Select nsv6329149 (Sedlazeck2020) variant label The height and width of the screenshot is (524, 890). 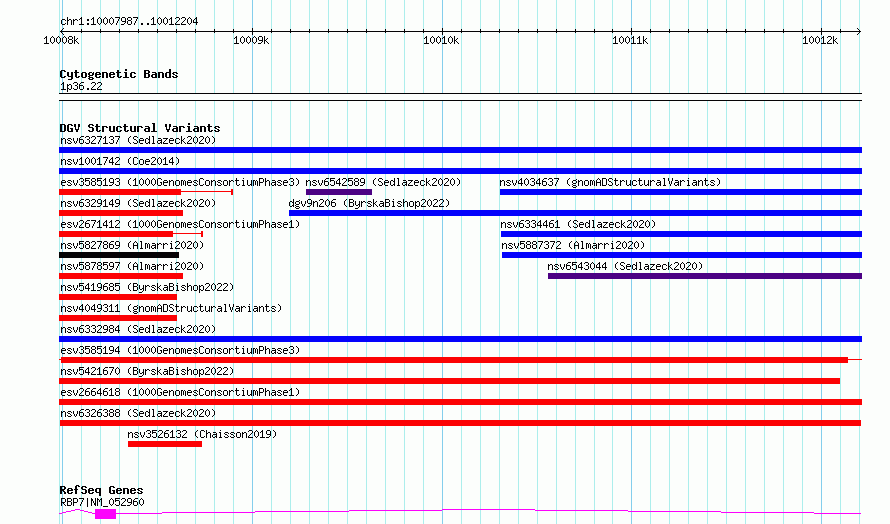[x=138, y=203]
